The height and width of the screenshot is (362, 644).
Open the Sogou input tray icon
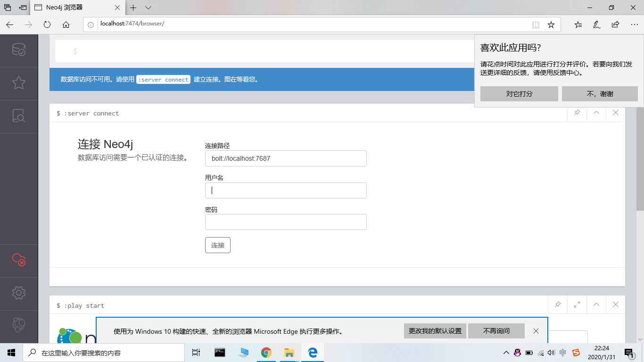pyautogui.click(x=576, y=353)
